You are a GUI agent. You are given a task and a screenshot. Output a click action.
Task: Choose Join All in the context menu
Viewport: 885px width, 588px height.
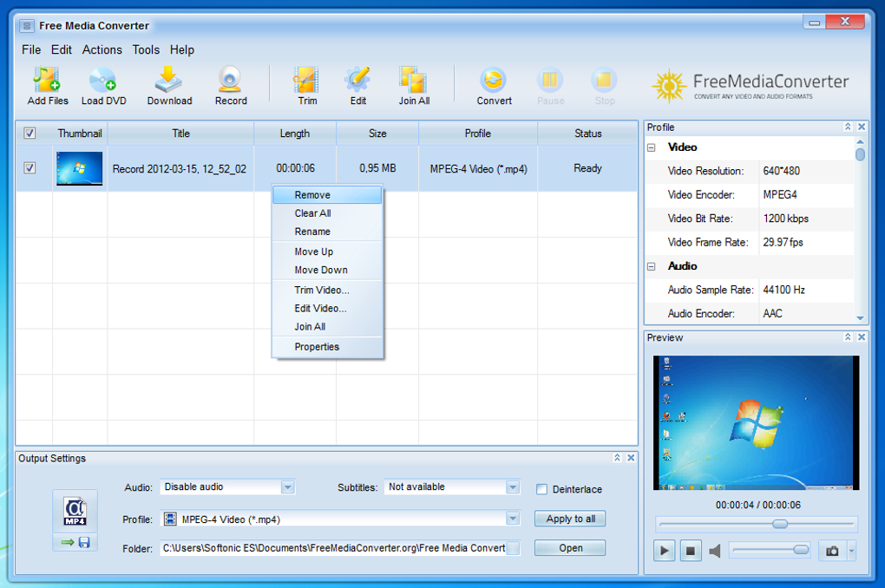point(327,327)
